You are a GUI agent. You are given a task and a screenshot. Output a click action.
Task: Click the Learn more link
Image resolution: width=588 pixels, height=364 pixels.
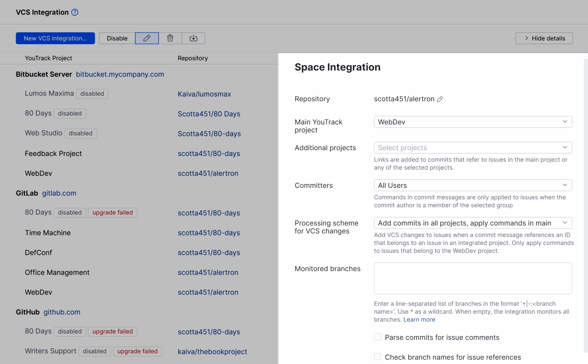pyautogui.click(x=419, y=319)
